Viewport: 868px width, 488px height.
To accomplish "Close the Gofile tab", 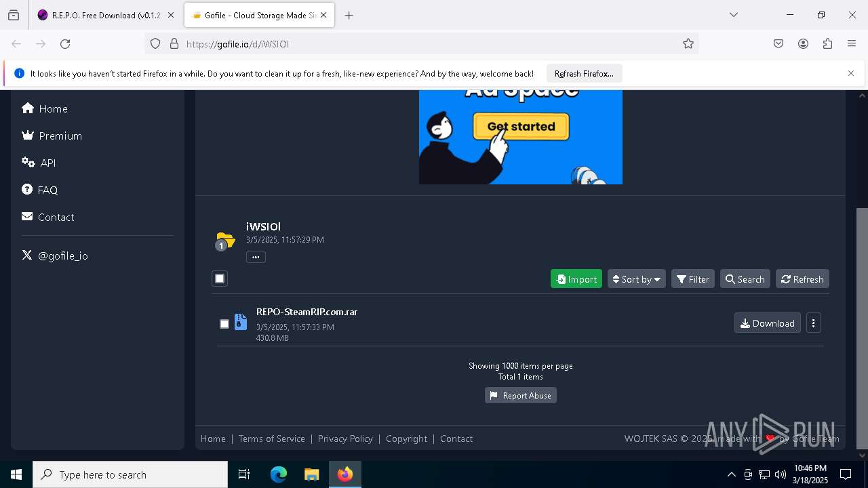I will [323, 15].
